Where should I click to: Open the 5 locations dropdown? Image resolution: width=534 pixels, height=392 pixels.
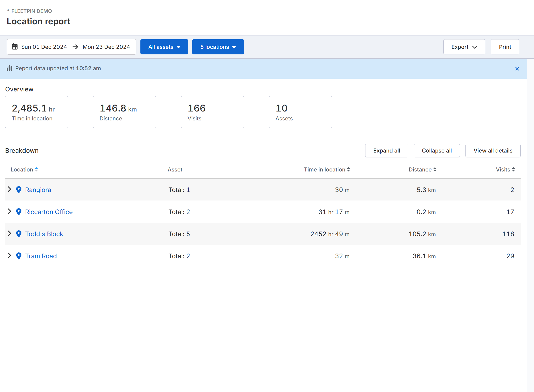click(218, 47)
